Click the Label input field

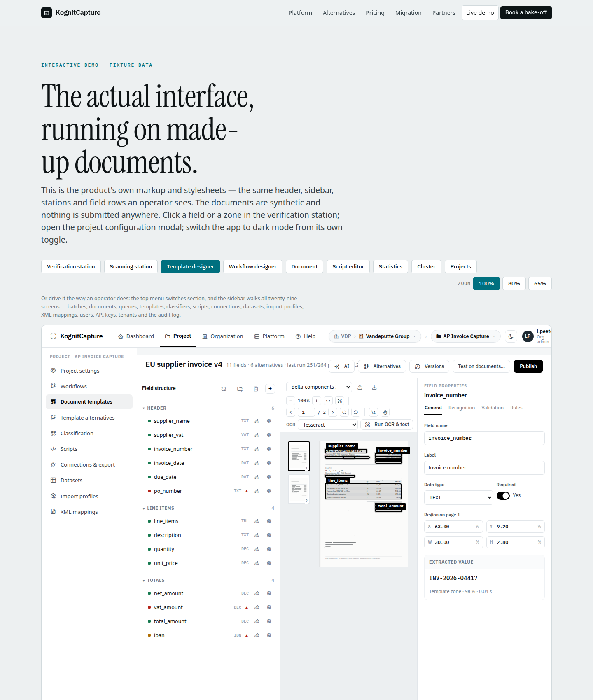[484, 468]
